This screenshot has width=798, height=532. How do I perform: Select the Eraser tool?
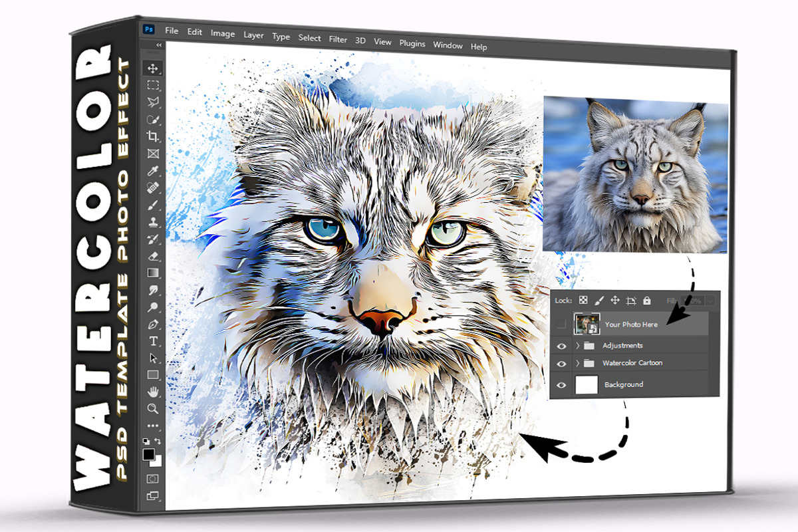(x=153, y=256)
